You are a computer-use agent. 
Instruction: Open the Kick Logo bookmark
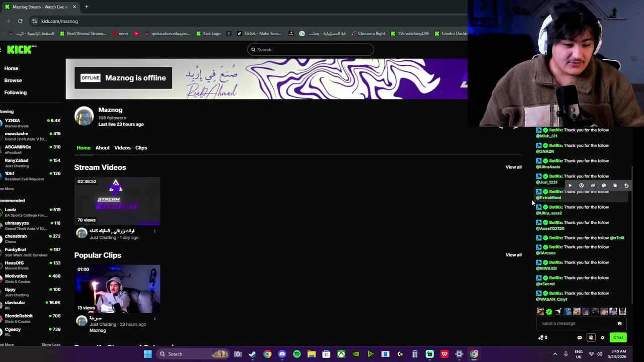click(208, 34)
